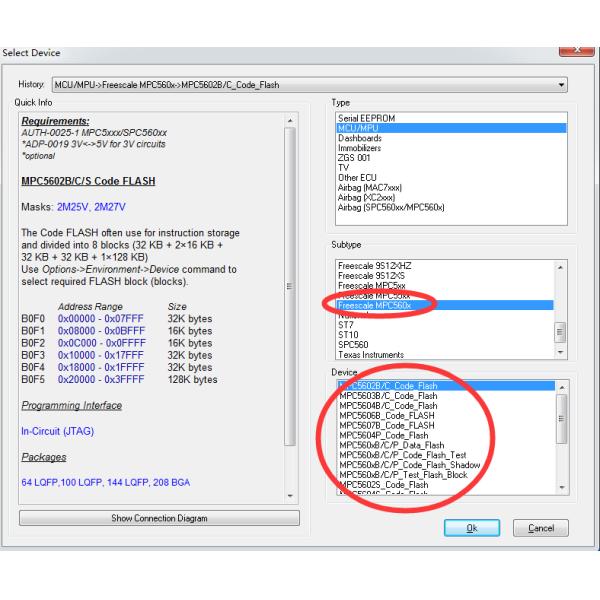Select Other ECU type entry

click(x=360, y=178)
